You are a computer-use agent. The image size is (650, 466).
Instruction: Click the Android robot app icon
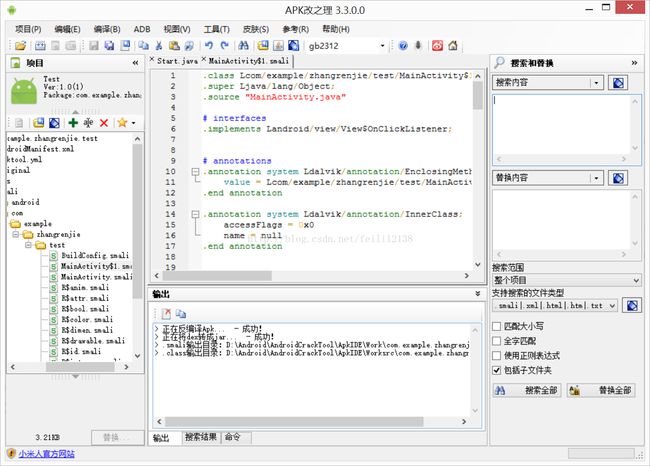coord(24,91)
